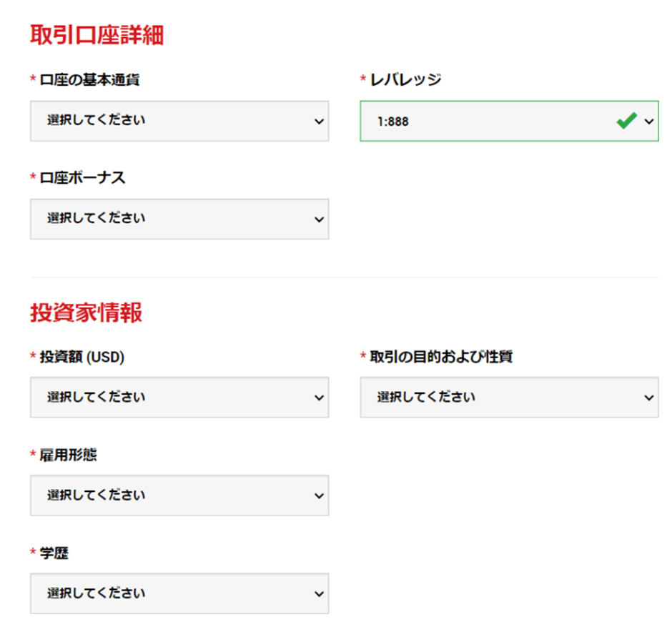Click the chevron arrow in the 雇用形態 field
This screenshot has width=672, height=627.
[319, 496]
